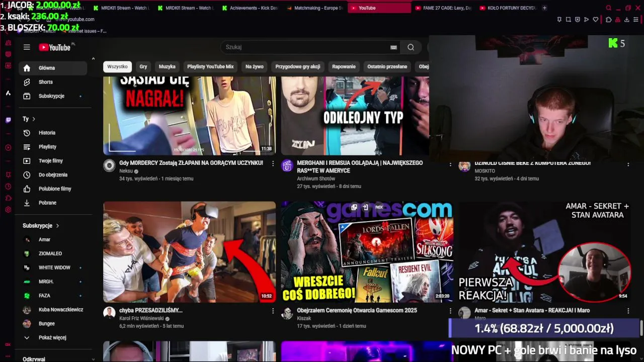Open Subskrypcje in sidebar top list

(53, 96)
